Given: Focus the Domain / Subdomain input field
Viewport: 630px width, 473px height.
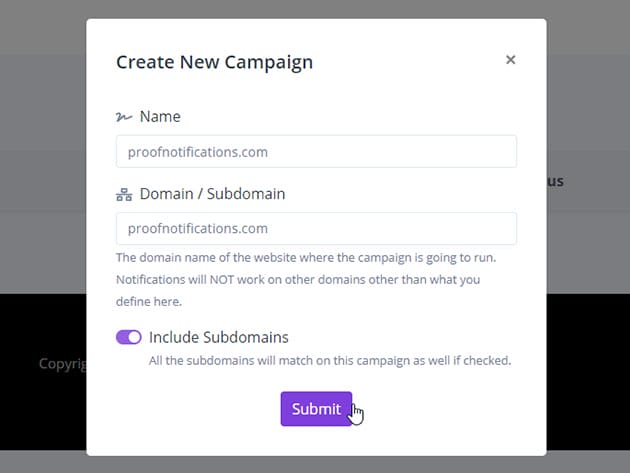Looking at the screenshot, I should [316, 228].
